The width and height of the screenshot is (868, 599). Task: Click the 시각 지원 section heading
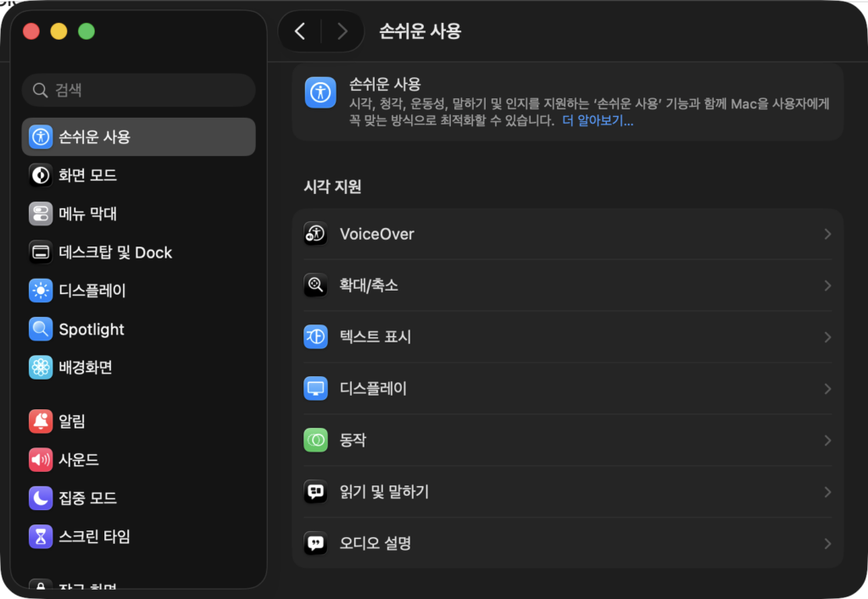[332, 186]
